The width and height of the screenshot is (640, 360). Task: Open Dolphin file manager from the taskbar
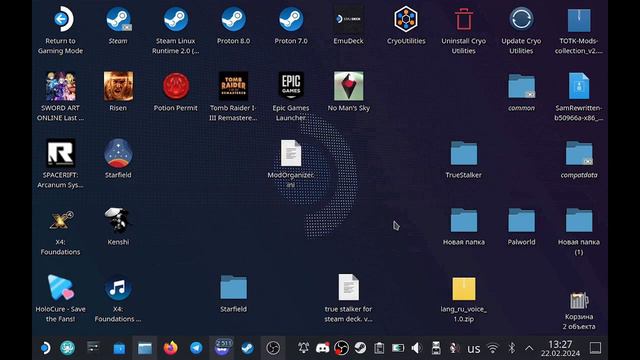point(145,348)
